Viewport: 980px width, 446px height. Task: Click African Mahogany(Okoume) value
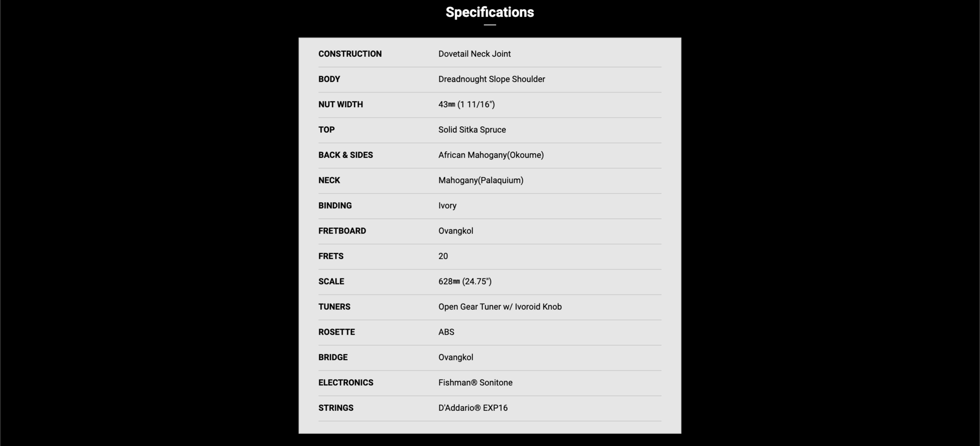point(491,155)
